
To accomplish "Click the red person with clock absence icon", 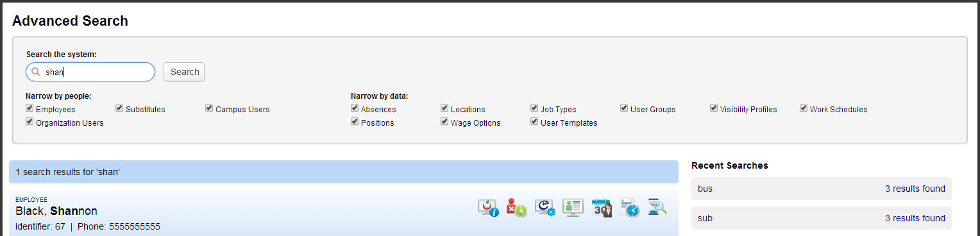I will click(516, 207).
